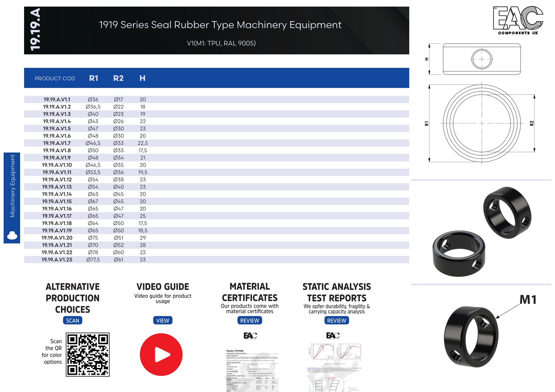Select product code 19.19.A.V1.9

point(57,158)
